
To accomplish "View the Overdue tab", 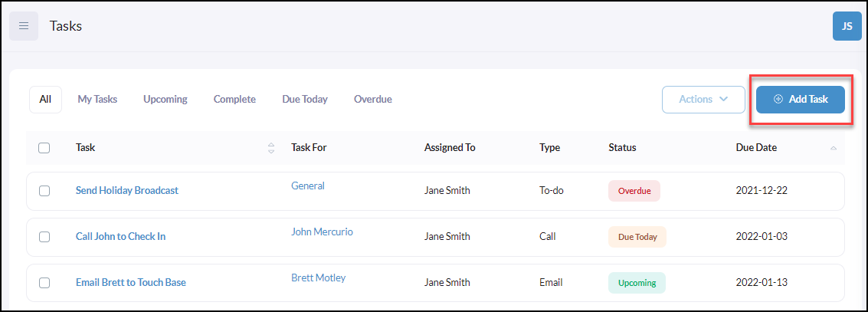I will 373,100.
